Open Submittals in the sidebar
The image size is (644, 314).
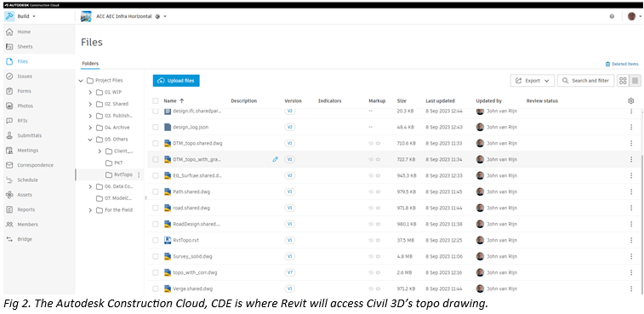pos(29,135)
